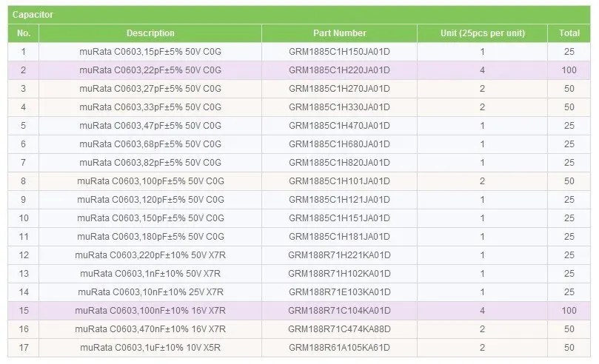The height and width of the screenshot is (364, 599).
Task: Click part number GRM1885C1H150JA01D
Action: (339, 52)
